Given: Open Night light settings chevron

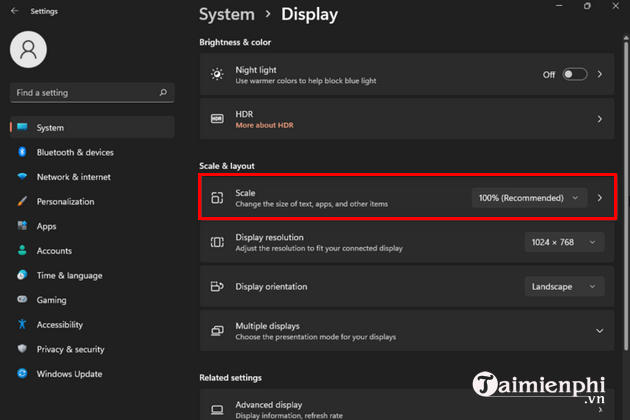Looking at the screenshot, I should pos(599,74).
